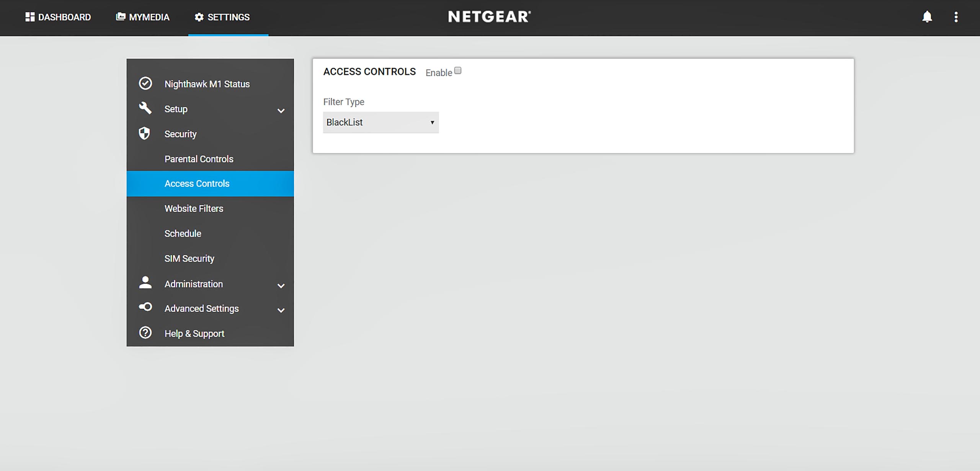The image size is (980, 471).
Task: Expand the Administration chevron
Action: (x=281, y=286)
